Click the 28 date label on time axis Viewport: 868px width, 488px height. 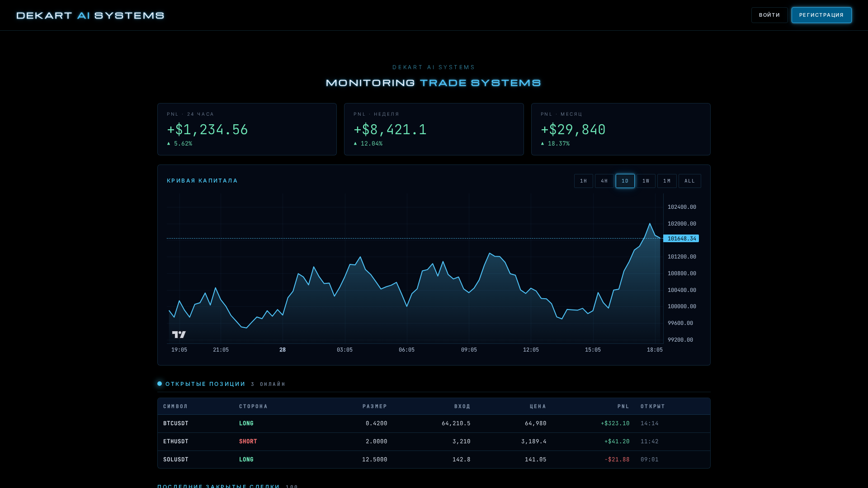coord(283,350)
